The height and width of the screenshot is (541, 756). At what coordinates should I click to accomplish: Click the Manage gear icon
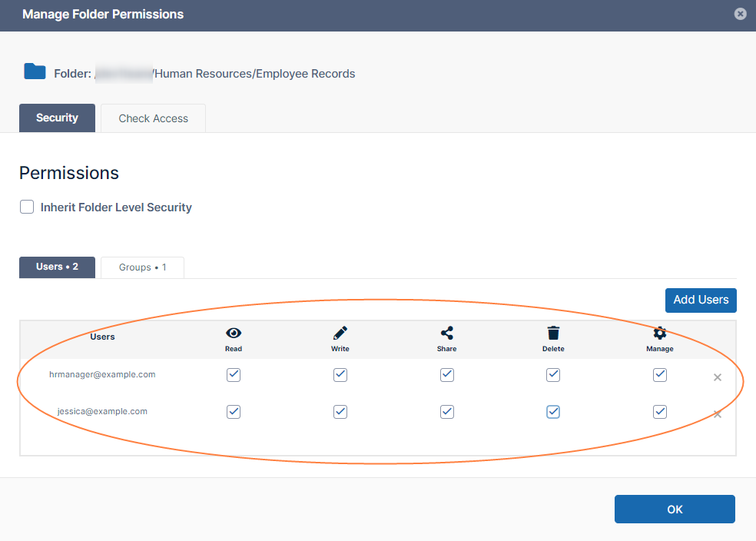point(659,334)
